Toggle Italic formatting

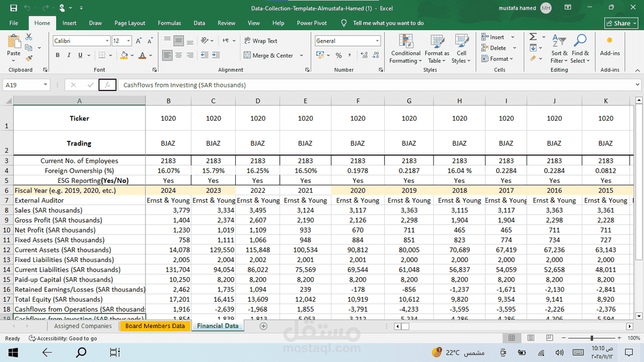point(68,55)
